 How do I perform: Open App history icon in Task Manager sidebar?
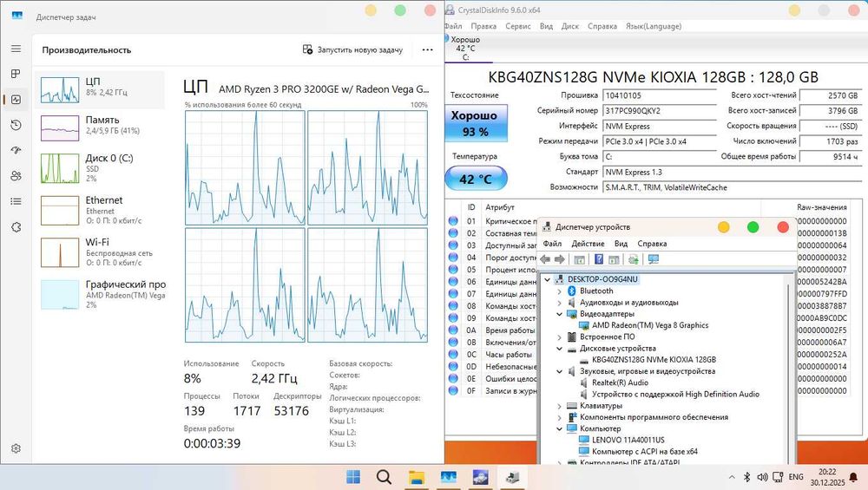click(x=16, y=125)
